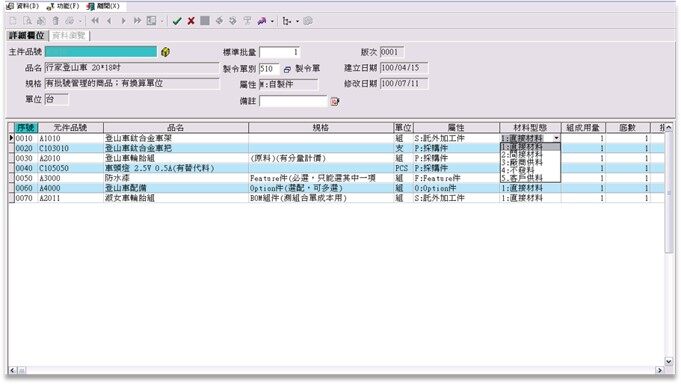Select 1:直接材料 in the open dropdown list
The width and height of the screenshot is (681, 384).
click(x=530, y=147)
